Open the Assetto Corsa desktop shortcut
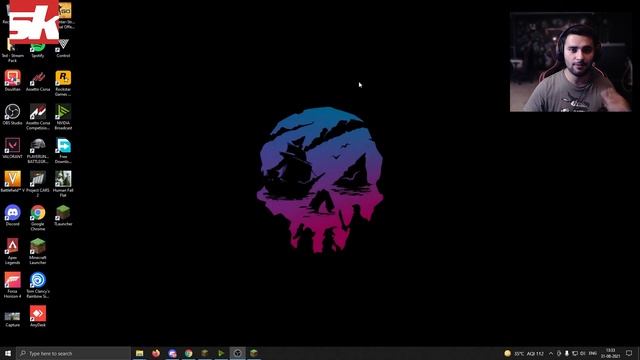Viewport: 640px width, 360px height. pos(38,80)
